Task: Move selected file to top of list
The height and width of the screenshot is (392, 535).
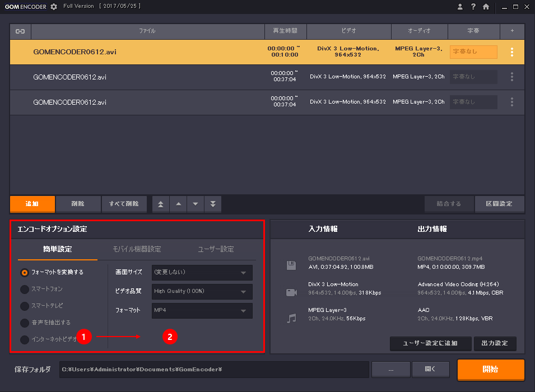Action: pos(161,204)
